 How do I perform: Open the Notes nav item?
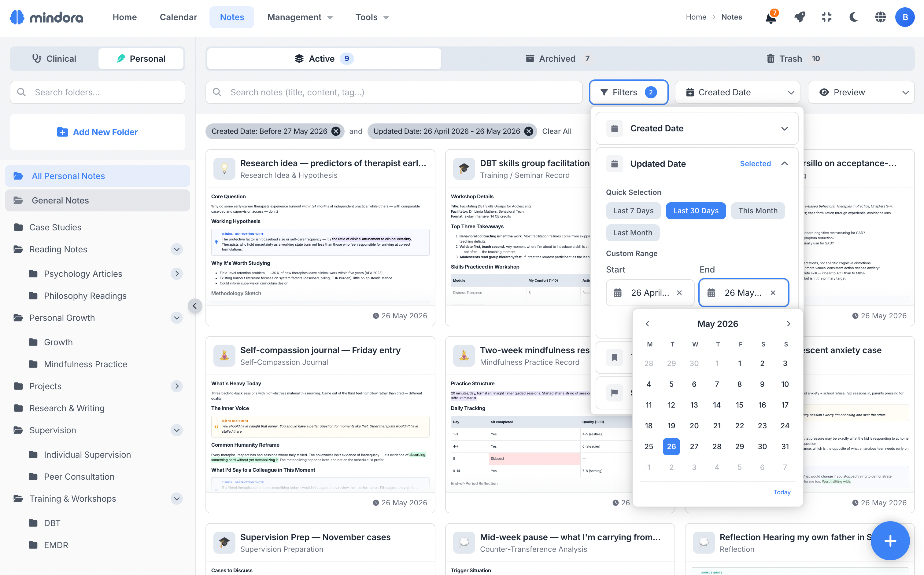[232, 17]
